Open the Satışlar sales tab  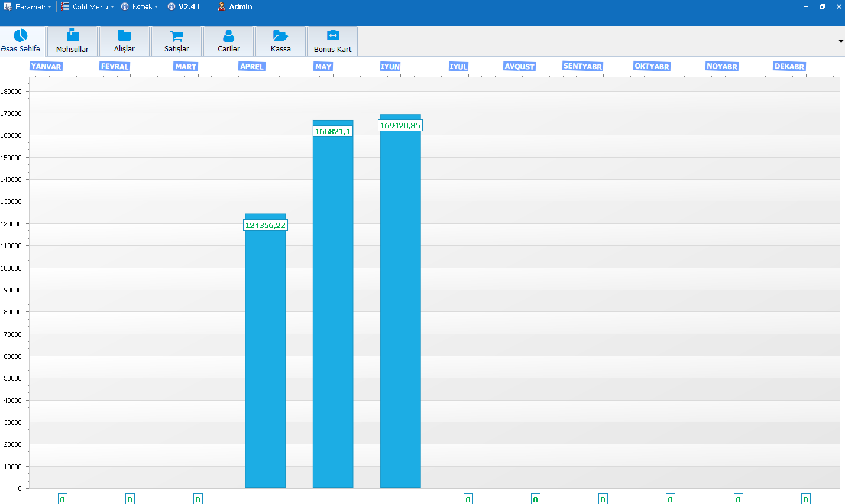click(x=176, y=41)
